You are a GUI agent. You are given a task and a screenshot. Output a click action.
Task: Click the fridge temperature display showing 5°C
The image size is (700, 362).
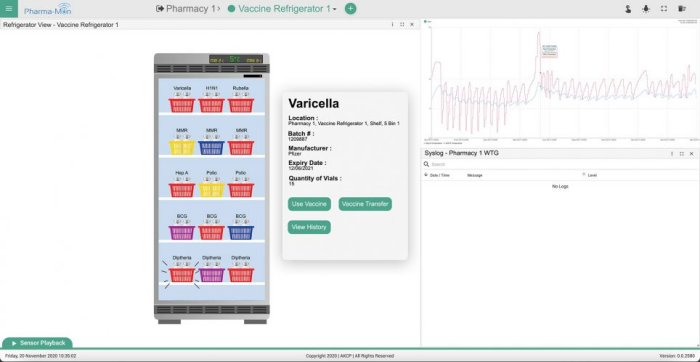click(x=235, y=59)
